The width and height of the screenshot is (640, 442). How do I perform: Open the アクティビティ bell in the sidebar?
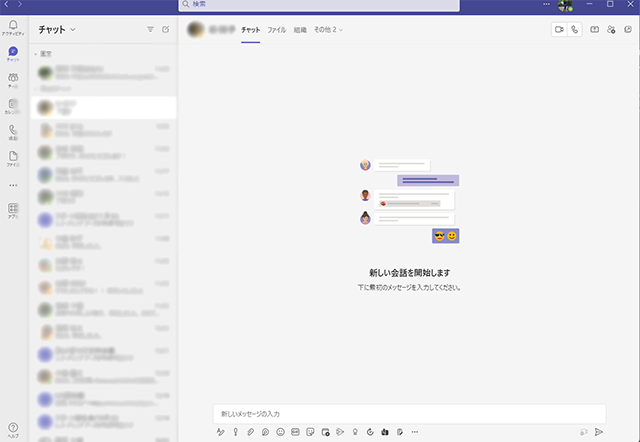pos(13,28)
